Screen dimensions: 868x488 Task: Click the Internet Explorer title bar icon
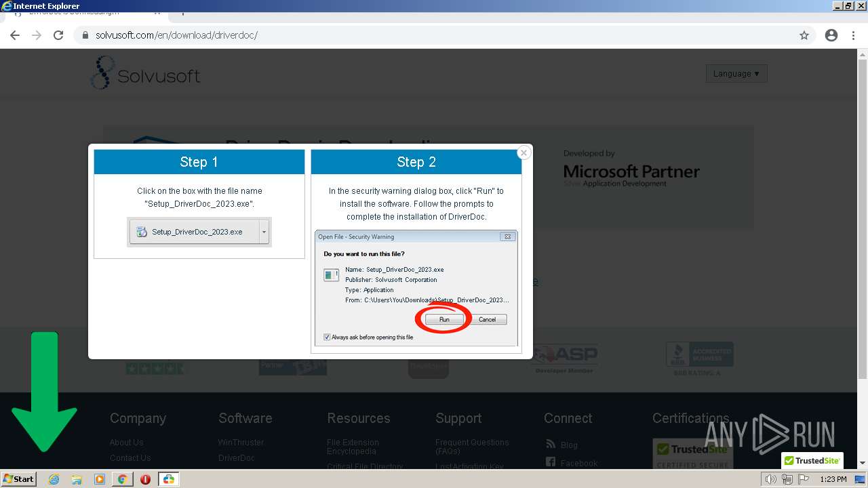click(7, 6)
